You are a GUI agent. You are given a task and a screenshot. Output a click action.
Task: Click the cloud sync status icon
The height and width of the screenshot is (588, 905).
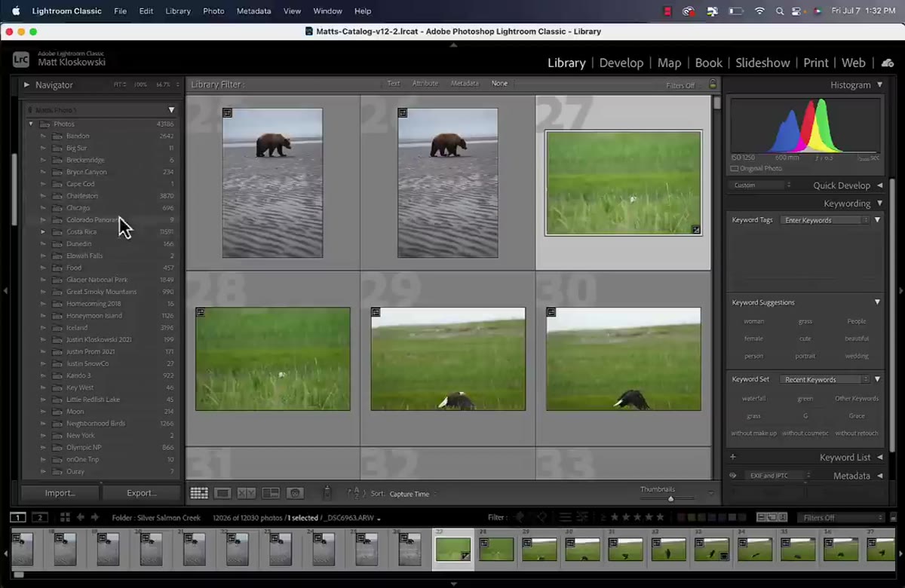[888, 63]
